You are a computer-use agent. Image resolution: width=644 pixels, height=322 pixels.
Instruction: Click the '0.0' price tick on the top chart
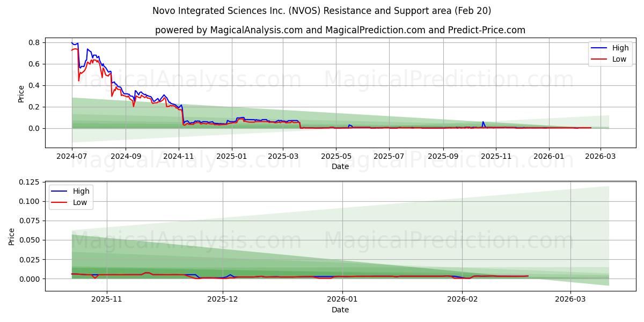click(x=35, y=128)
